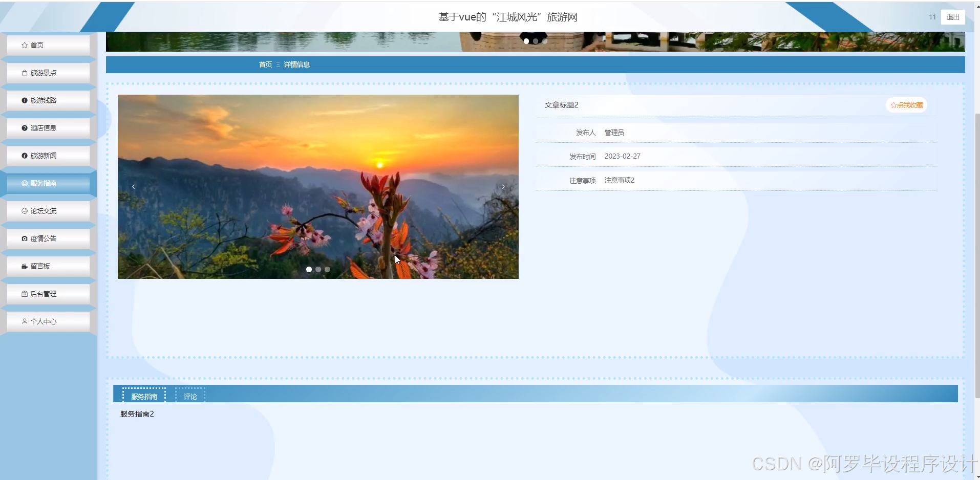Image resolution: width=980 pixels, height=480 pixels.
Task: Open 论坛交流 in the sidebar
Action: pyautogui.click(x=48, y=211)
